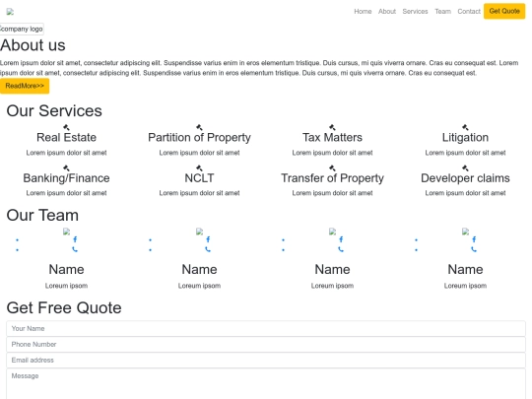Click the yellow Get Quote button
Screen dimensions: 532x399
[x=504, y=11]
